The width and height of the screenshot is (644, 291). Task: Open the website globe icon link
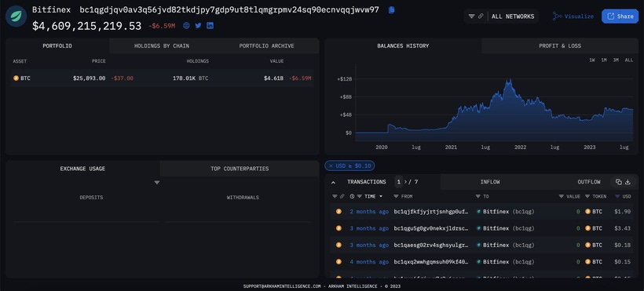pyautogui.click(x=186, y=25)
